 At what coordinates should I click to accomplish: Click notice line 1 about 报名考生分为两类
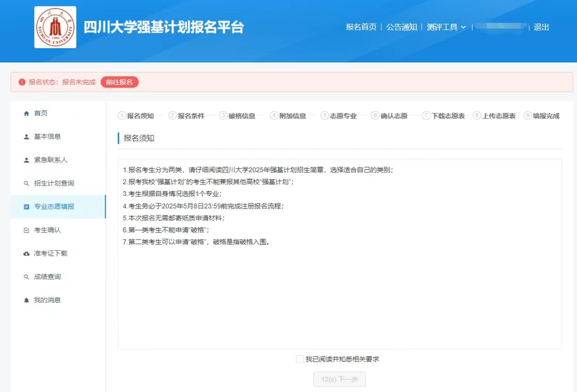pos(258,170)
